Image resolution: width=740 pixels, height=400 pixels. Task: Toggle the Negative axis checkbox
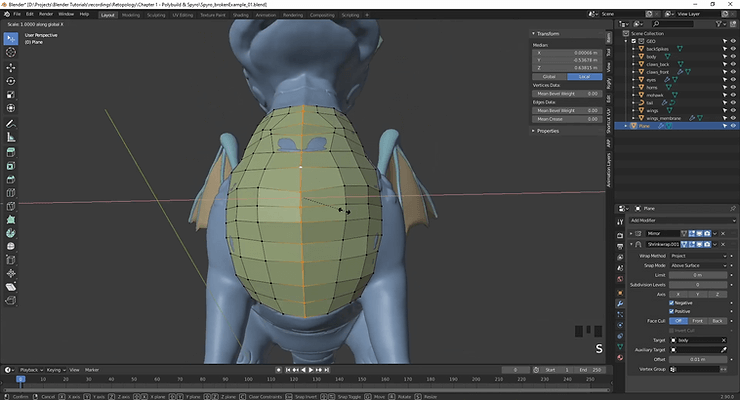[x=671, y=303]
